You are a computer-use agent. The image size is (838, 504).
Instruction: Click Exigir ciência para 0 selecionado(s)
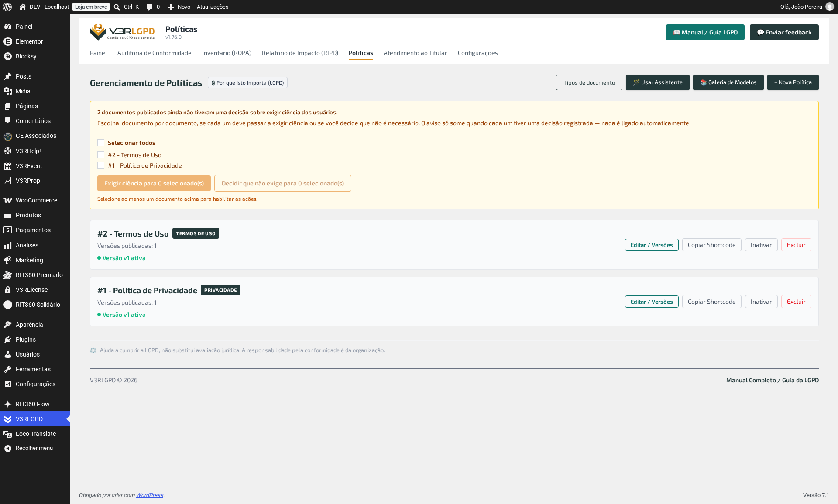[x=154, y=183]
